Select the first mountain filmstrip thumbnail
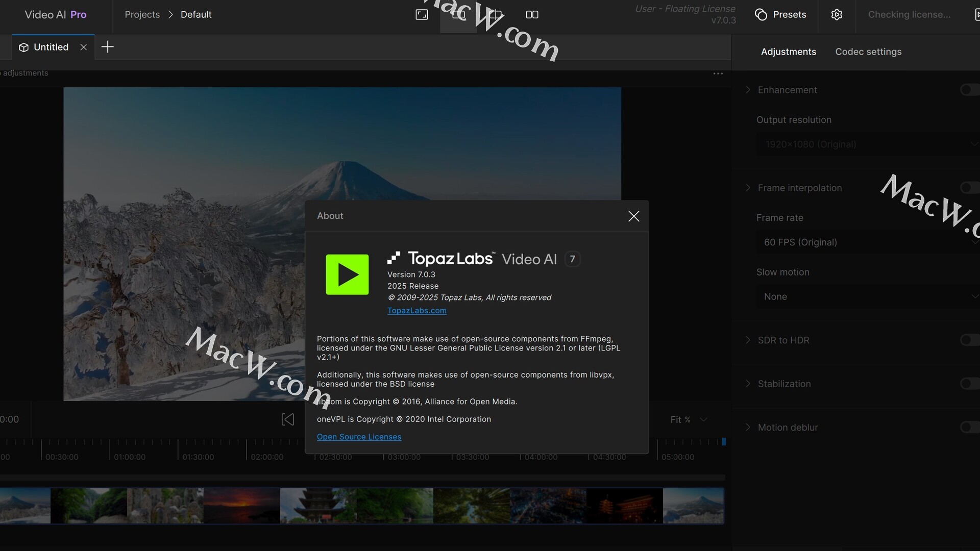The height and width of the screenshot is (551, 980). point(25,506)
